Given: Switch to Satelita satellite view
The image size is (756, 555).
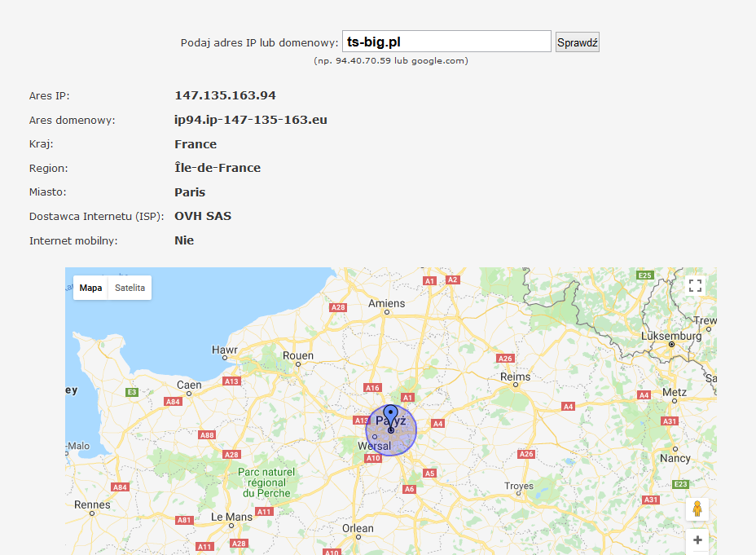Looking at the screenshot, I should 130,288.
